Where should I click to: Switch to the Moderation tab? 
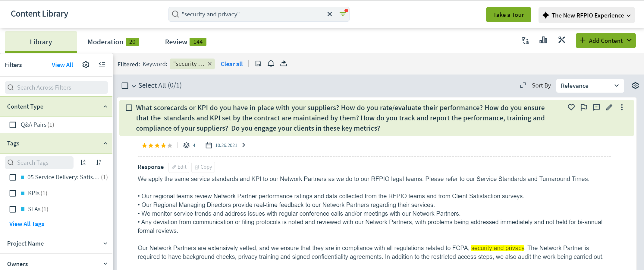click(x=113, y=42)
